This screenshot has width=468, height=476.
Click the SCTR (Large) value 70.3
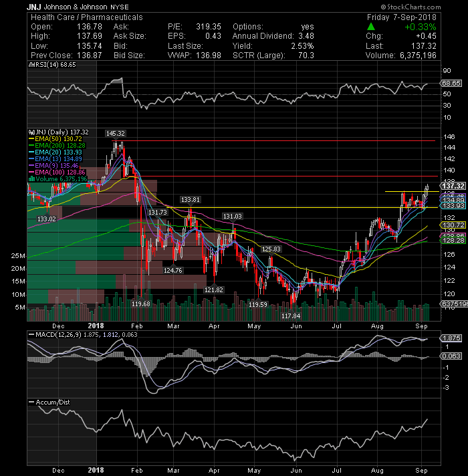click(306, 55)
